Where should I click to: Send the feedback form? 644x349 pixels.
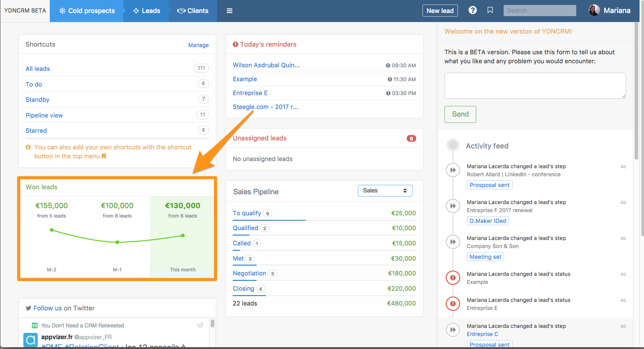(x=460, y=114)
